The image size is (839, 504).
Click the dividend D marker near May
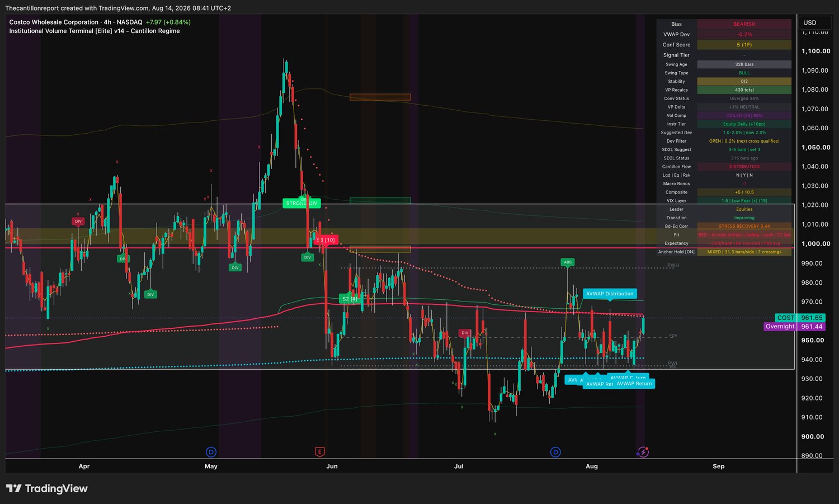point(211,452)
